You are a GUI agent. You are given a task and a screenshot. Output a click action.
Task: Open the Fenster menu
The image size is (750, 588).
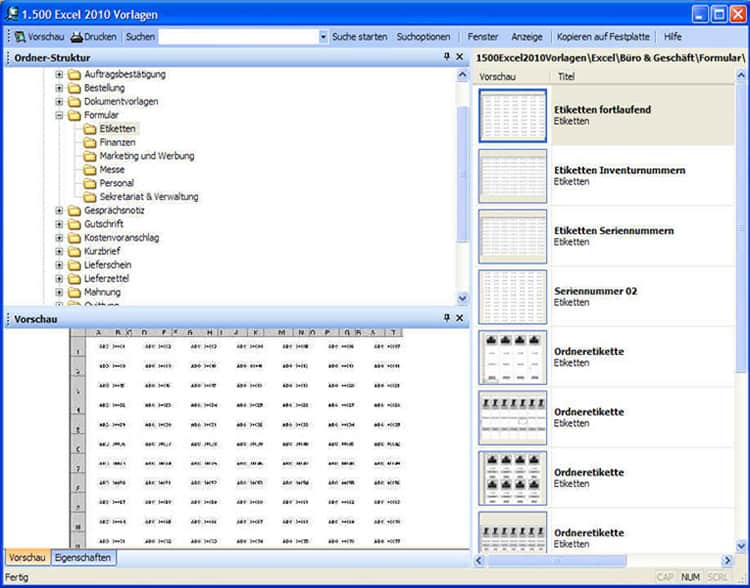(483, 37)
